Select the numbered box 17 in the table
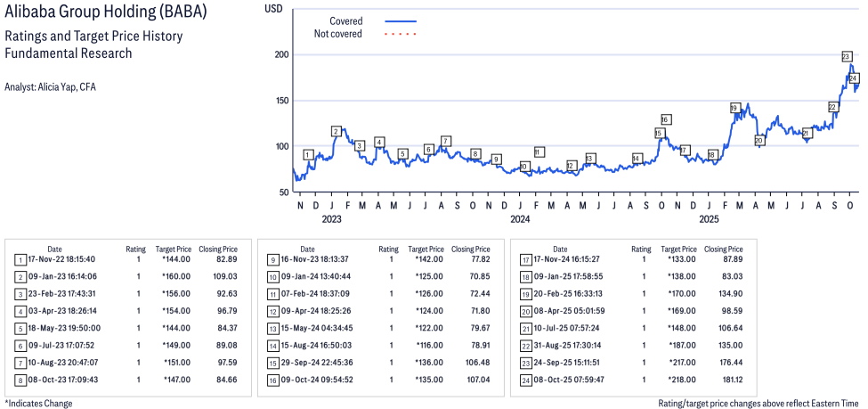 point(525,259)
